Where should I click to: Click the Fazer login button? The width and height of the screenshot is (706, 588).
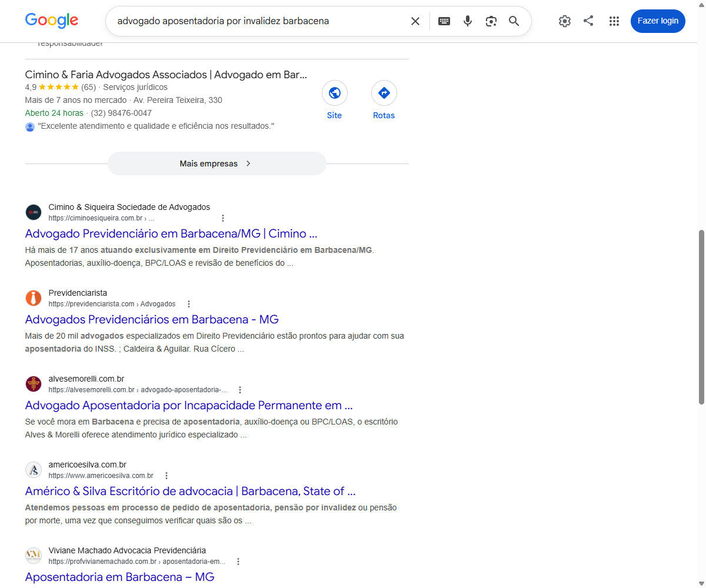658,21
